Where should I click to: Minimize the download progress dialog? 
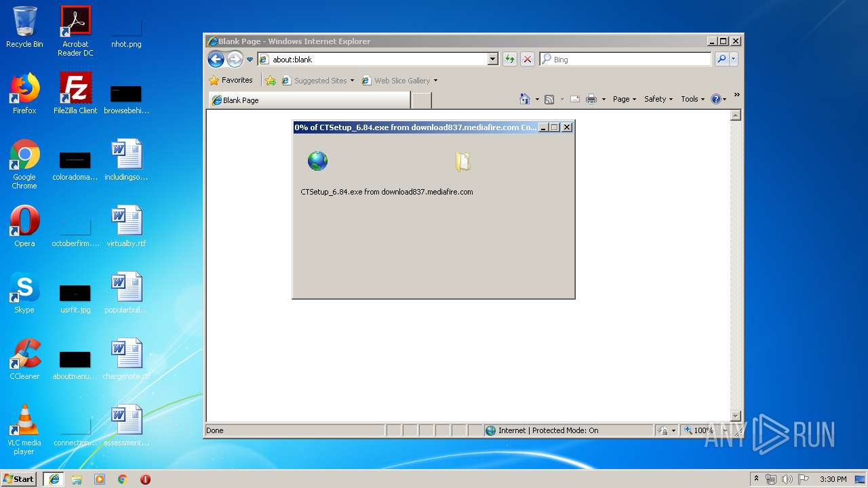[544, 127]
